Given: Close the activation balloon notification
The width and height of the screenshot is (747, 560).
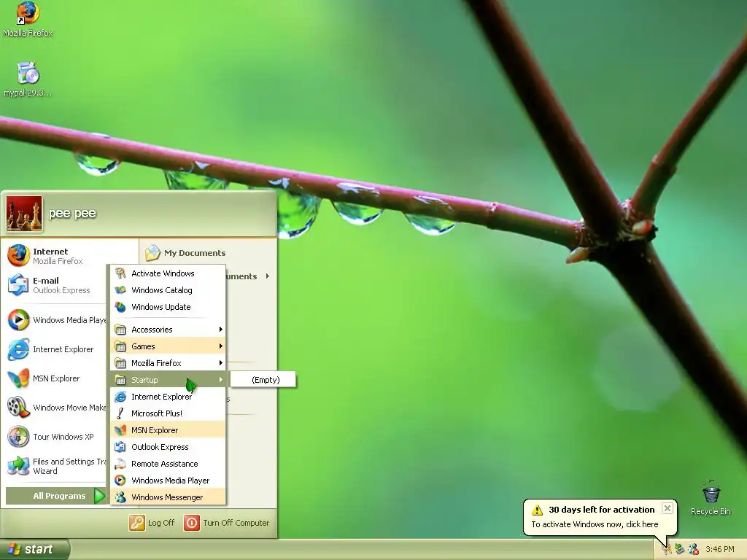Looking at the screenshot, I should pyautogui.click(x=667, y=508).
